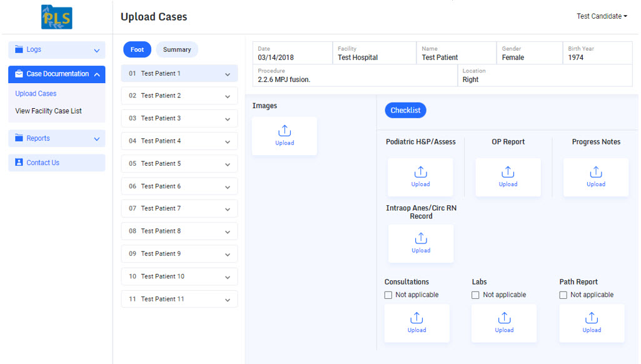Upload Intraop Anes/Circ RN Record file
Image resolution: width=641 pixels, height=364 pixels.
pyautogui.click(x=421, y=243)
